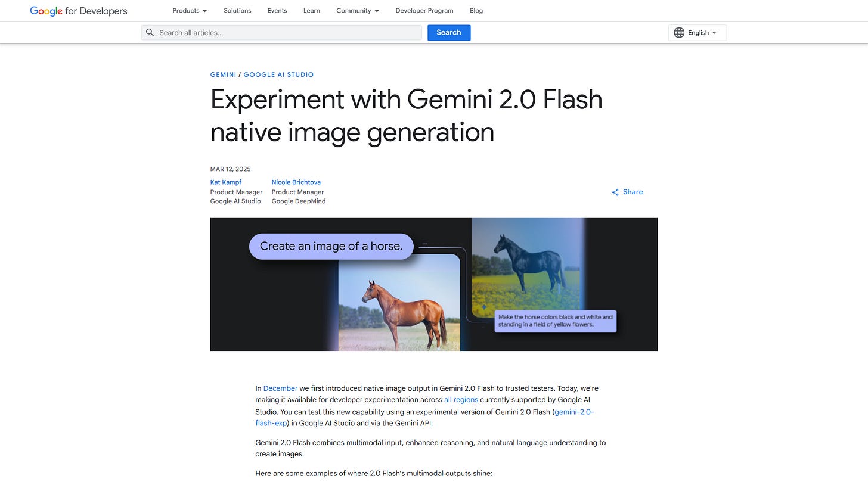Follow the all regions link
The height and width of the screenshot is (488, 868).
coord(461,400)
